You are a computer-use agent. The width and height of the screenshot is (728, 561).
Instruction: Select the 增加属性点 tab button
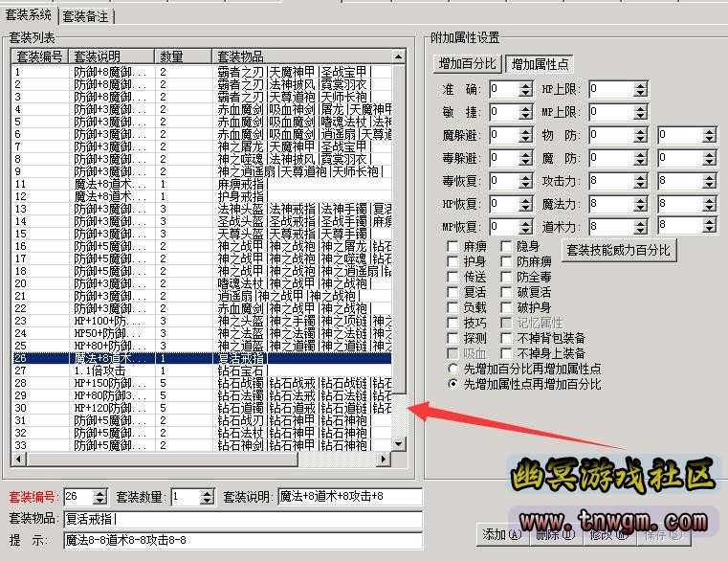(x=540, y=64)
